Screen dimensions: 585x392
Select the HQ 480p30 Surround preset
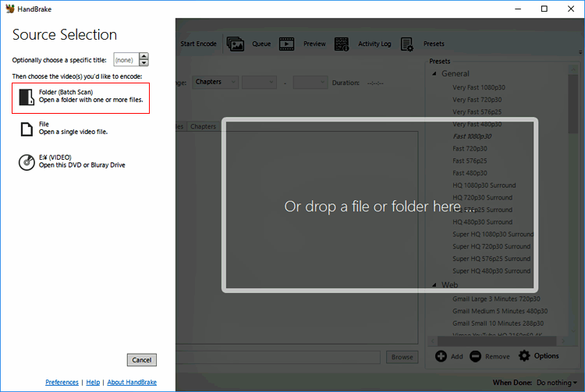tap(483, 221)
